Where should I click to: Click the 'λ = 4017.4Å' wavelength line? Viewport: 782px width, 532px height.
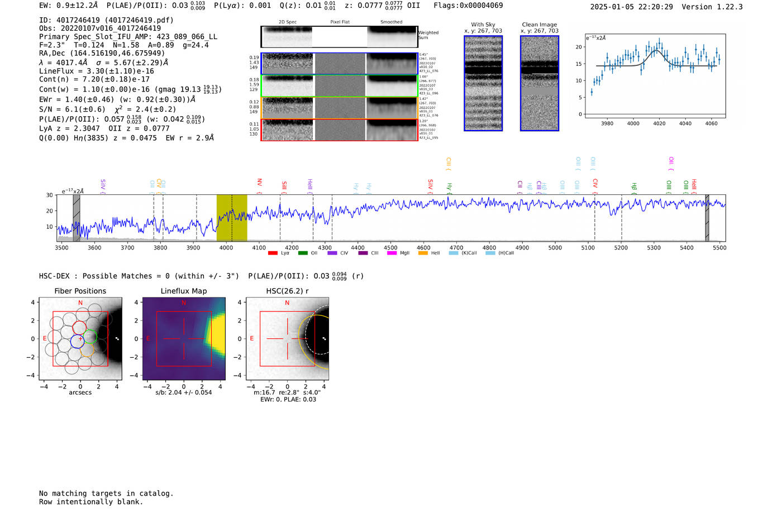coord(63,63)
